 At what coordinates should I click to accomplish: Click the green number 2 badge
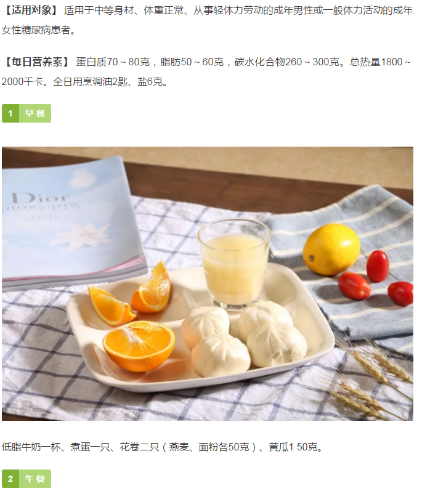(x=10, y=479)
